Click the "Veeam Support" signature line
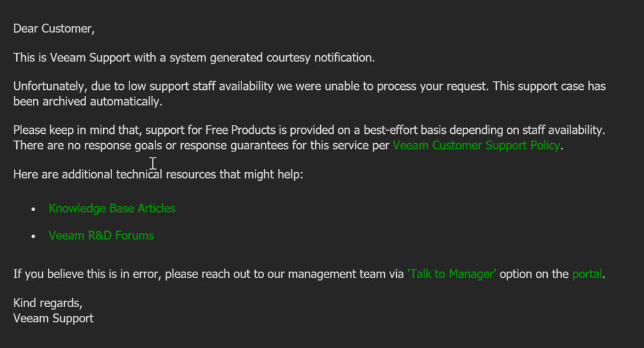 click(x=53, y=318)
